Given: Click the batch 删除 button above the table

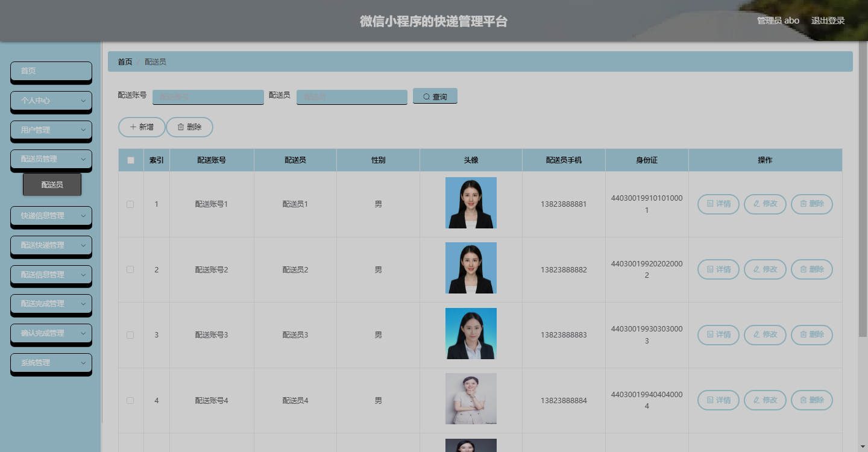Looking at the screenshot, I should coord(189,127).
